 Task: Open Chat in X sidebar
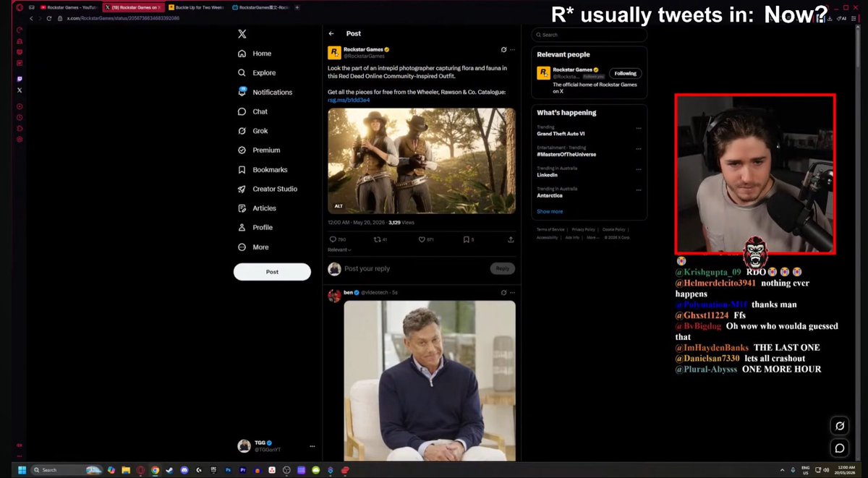[252, 112]
